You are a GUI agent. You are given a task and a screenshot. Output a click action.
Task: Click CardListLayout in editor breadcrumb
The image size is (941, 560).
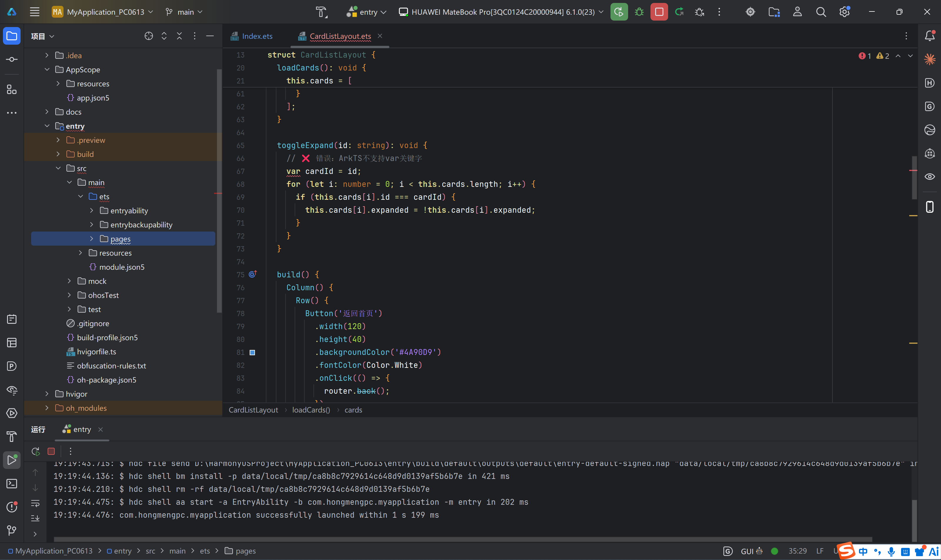coord(253,410)
